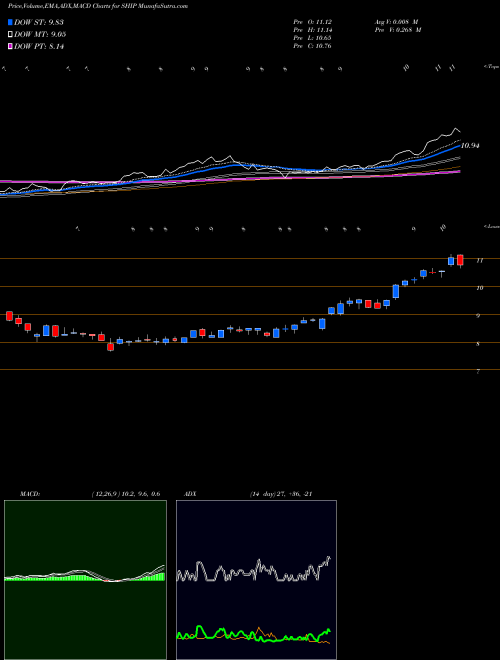
Task: Click the 'Pre L: 10.65' value
Action: pyautogui.click(x=312, y=38)
